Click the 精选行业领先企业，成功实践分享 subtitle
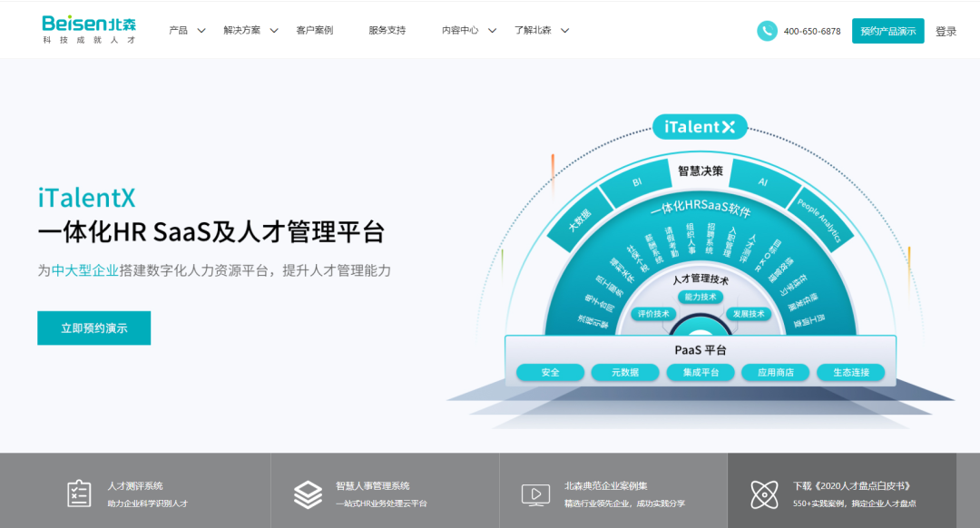Screen dimensions: 980x528 tap(625, 504)
